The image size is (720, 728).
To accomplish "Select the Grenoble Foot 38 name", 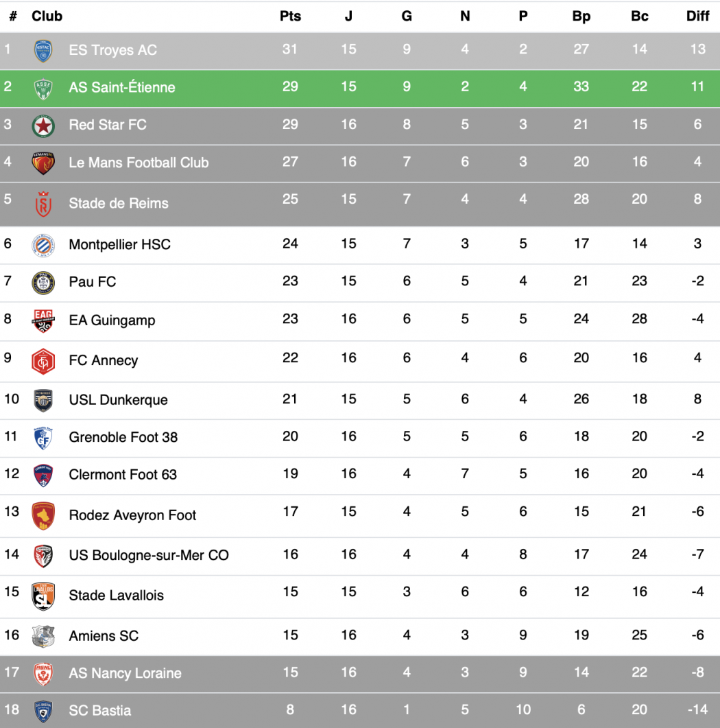I will click(123, 437).
